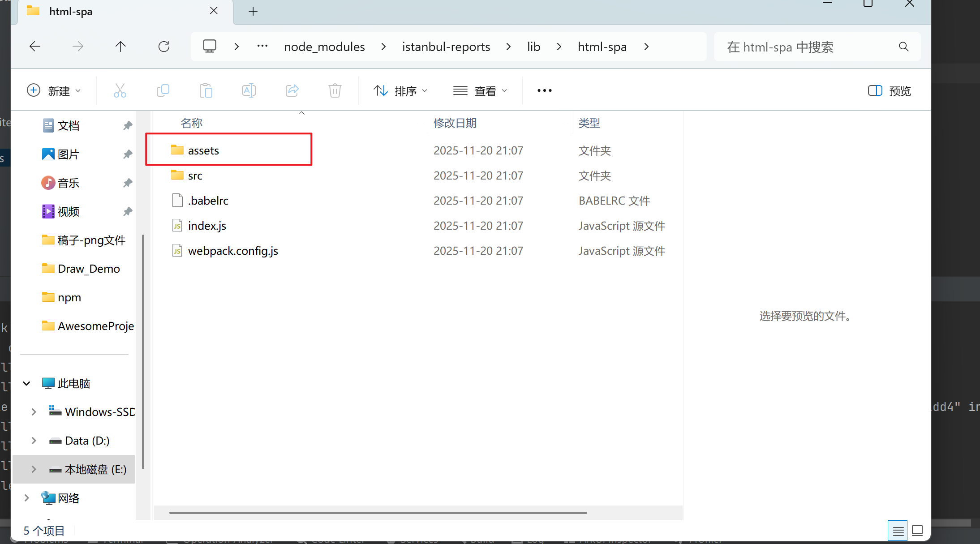
Task: Open the Sort dropdown menu
Action: coord(400,91)
